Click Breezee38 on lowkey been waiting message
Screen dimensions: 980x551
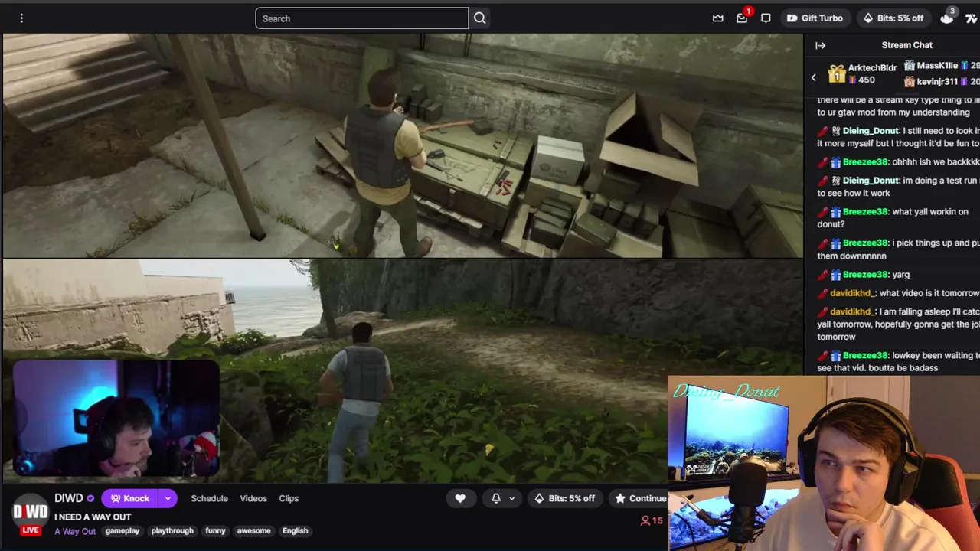tap(866, 356)
